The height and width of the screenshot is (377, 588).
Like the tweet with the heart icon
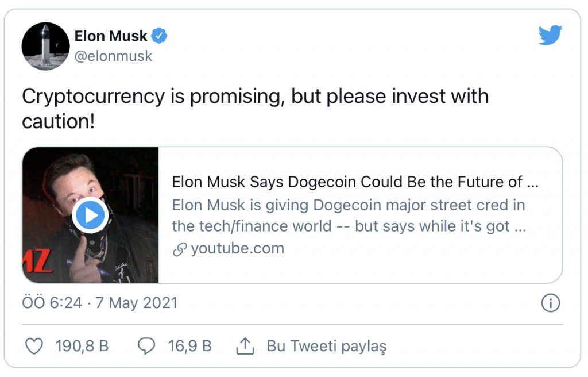click(35, 346)
